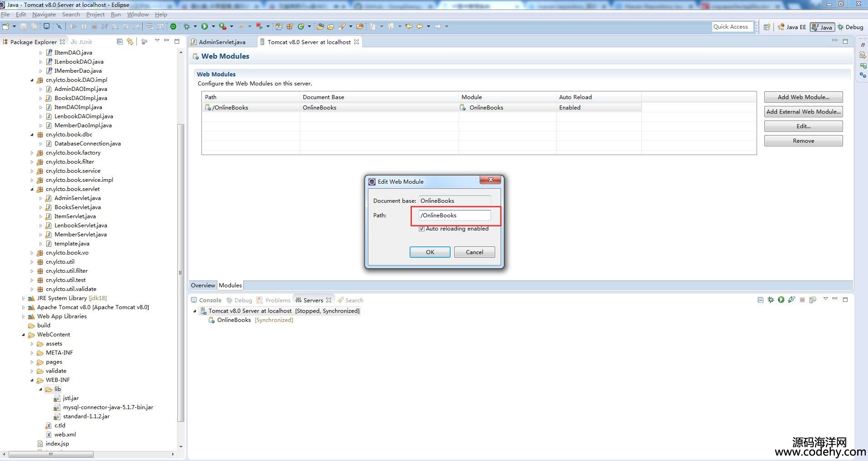Start the server in profile mode in Servers view

click(792, 300)
